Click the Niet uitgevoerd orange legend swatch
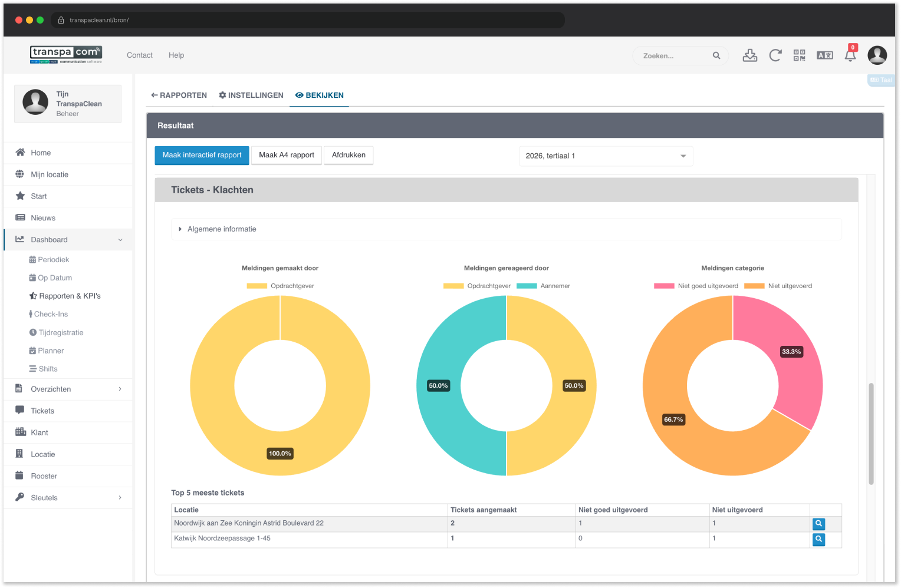 pos(754,286)
